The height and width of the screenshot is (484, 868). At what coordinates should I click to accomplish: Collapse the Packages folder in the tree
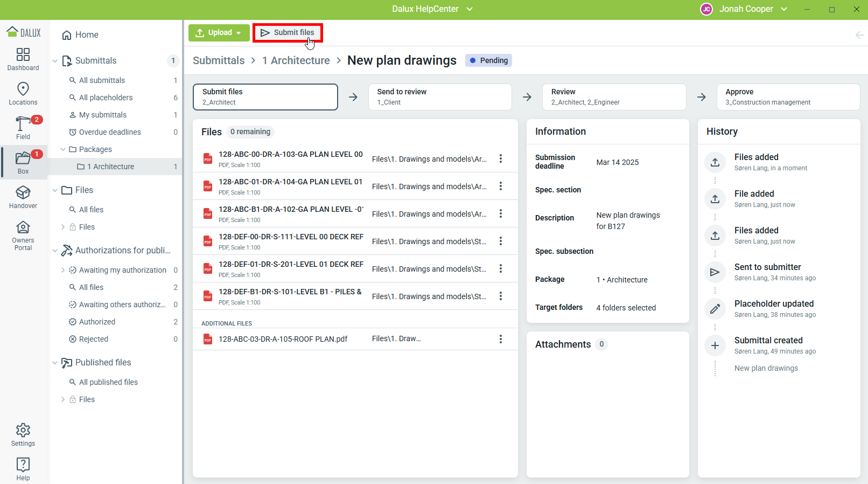(x=63, y=149)
